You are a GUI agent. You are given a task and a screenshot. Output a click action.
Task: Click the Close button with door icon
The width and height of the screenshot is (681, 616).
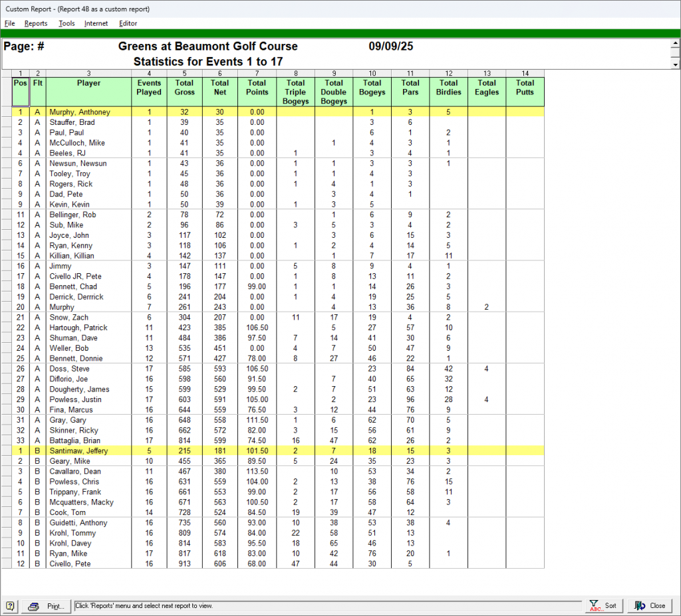coord(650,606)
